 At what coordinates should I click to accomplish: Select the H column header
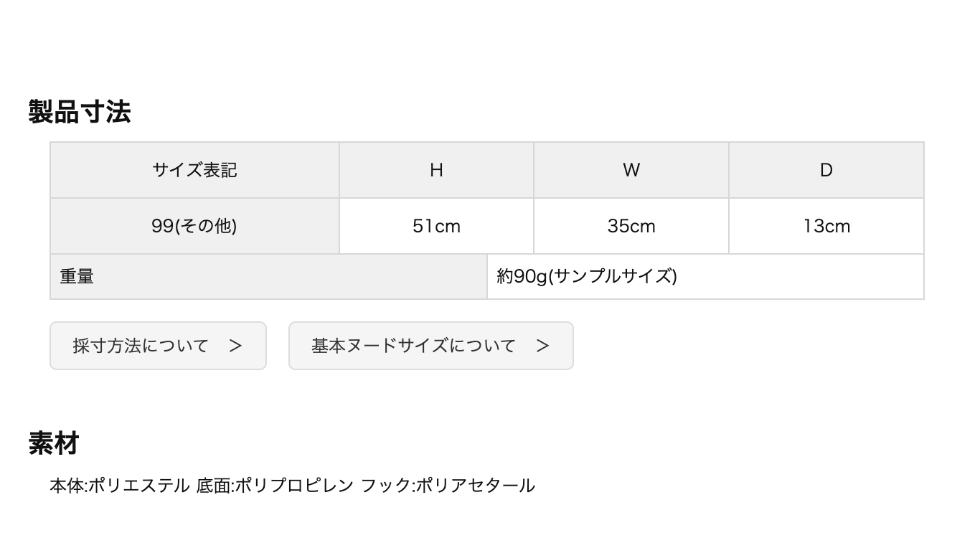436,170
